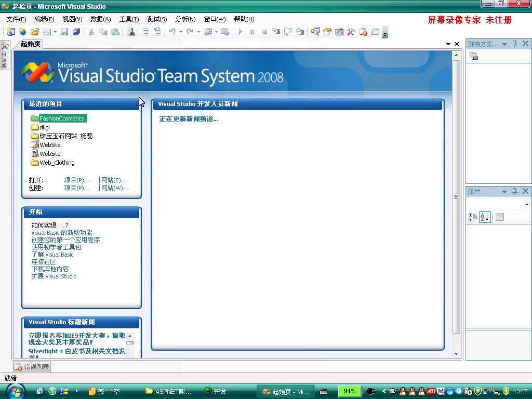The width and height of the screenshot is (532, 399).
Task: Click the Property Pages icon in Properties panel
Action: point(500,217)
